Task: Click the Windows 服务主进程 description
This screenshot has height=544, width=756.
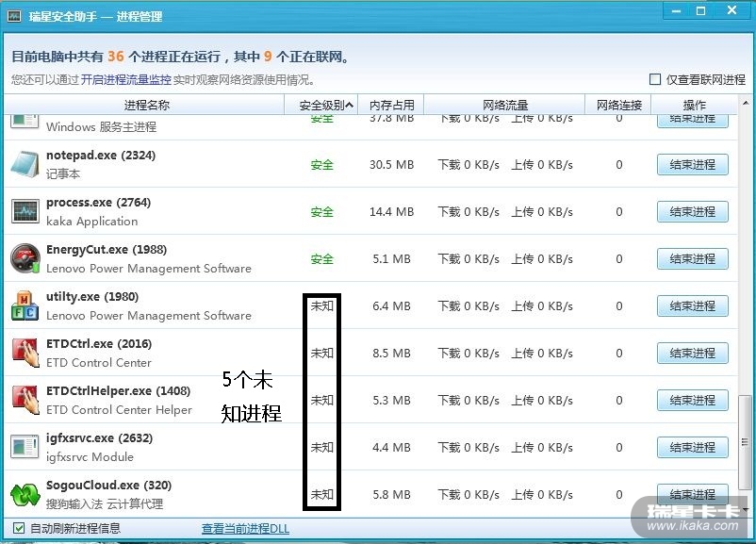Action: coord(101,127)
